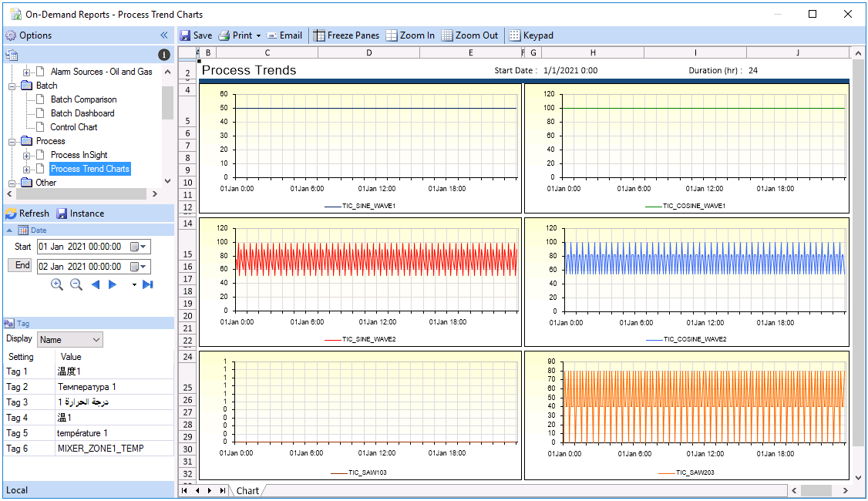Collapse the Options panel with double chevron
This screenshot has width=868, height=501.
(x=164, y=35)
